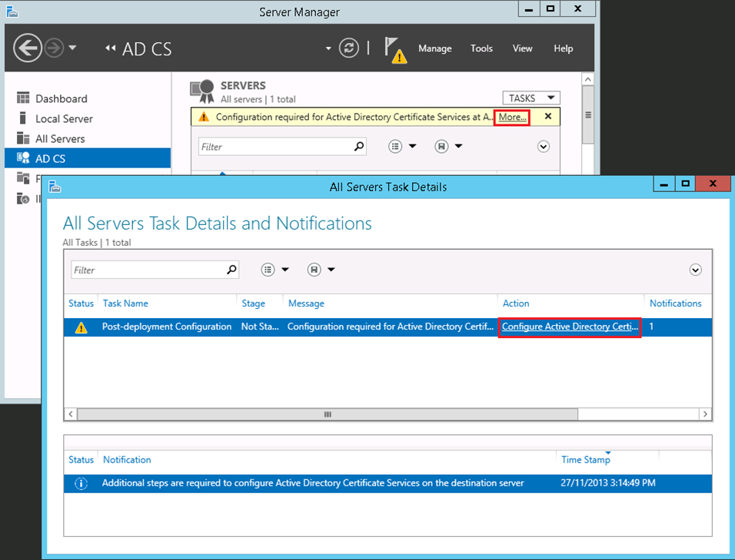The height and width of the screenshot is (560, 735).
Task: Dismiss the yellow configuration warning banner
Action: tap(548, 116)
